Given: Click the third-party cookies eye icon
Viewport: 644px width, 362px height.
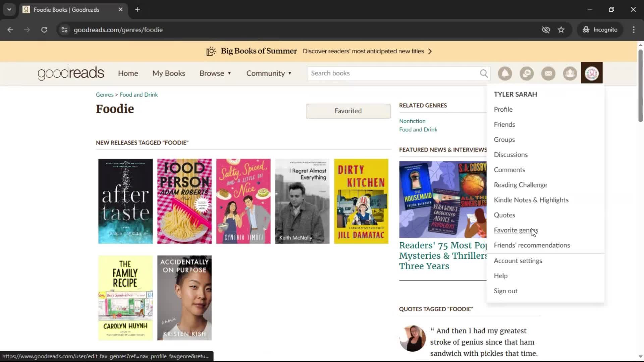Looking at the screenshot, I should 546,30.
